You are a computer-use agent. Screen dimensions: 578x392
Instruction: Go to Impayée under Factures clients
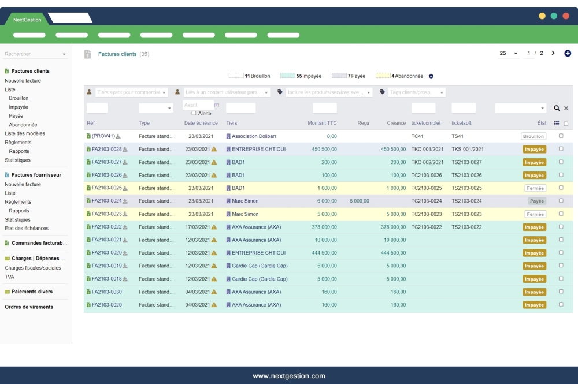[18, 107]
